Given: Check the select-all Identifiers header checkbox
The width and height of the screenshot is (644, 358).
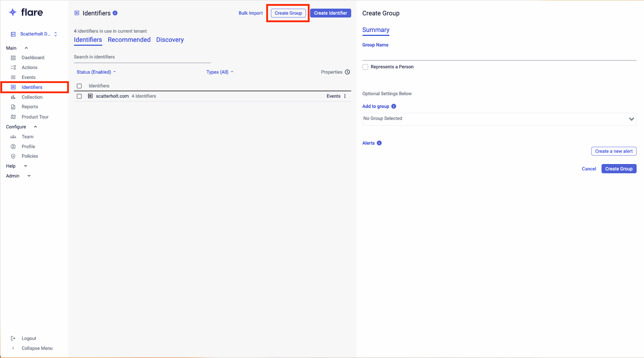Looking at the screenshot, I should coord(79,86).
